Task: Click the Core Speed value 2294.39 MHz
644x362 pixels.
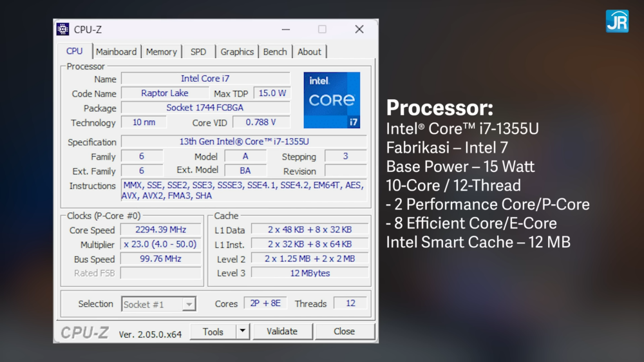Action: [160, 230]
